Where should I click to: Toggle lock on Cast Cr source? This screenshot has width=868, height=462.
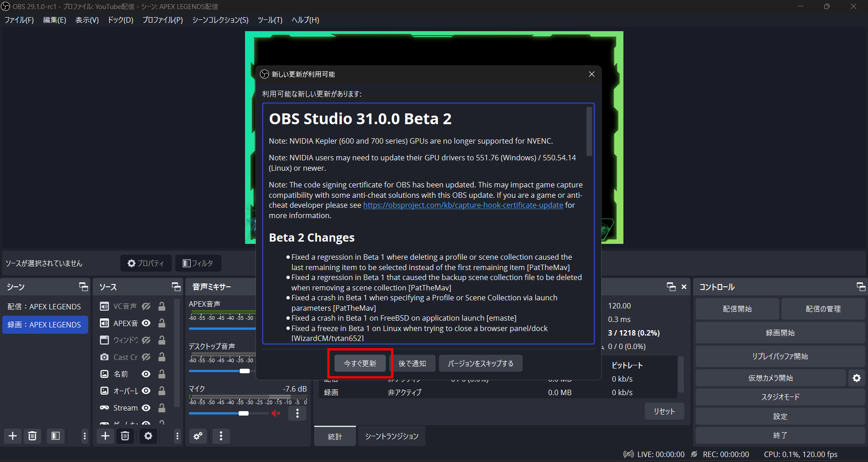pyautogui.click(x=161, y=357)
